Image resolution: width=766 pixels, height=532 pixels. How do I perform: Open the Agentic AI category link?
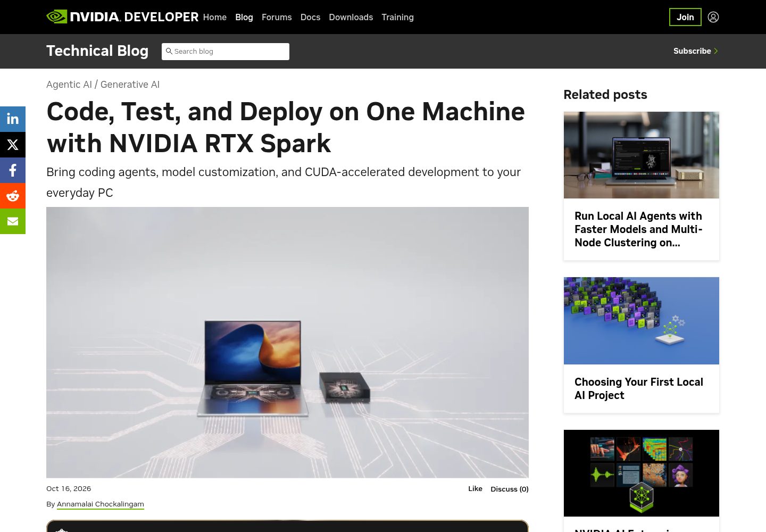coord(69,85)
